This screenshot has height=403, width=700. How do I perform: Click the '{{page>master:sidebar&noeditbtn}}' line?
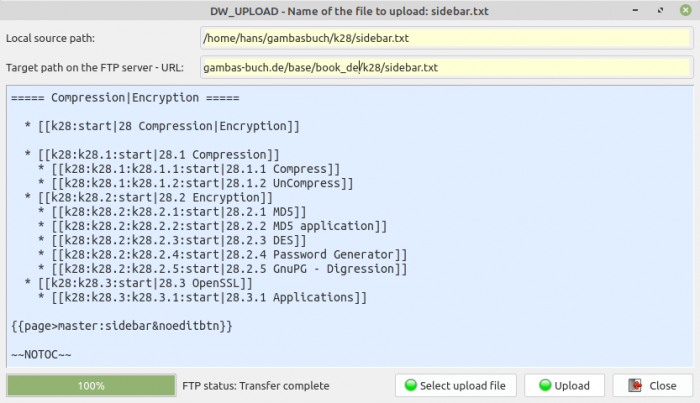coord(122,326)
